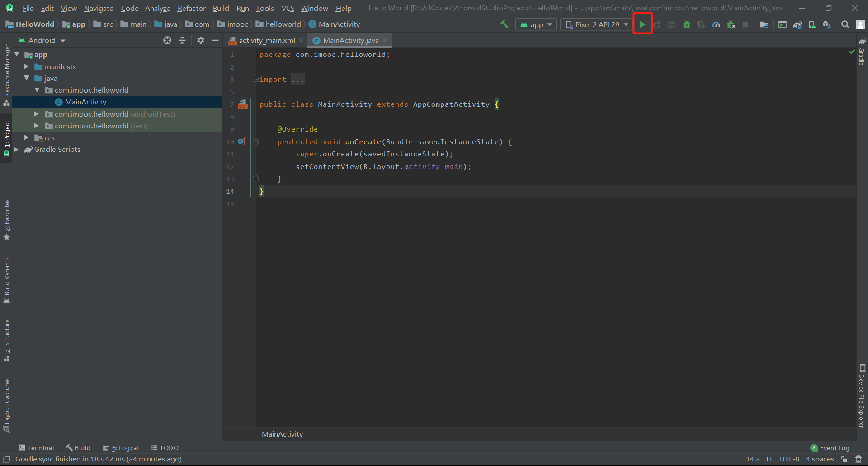Expand com.imooc.helloworld (androidTest) arrow
Image resolution: width=868 pixels, height=466 pixels.
point(37,114)
